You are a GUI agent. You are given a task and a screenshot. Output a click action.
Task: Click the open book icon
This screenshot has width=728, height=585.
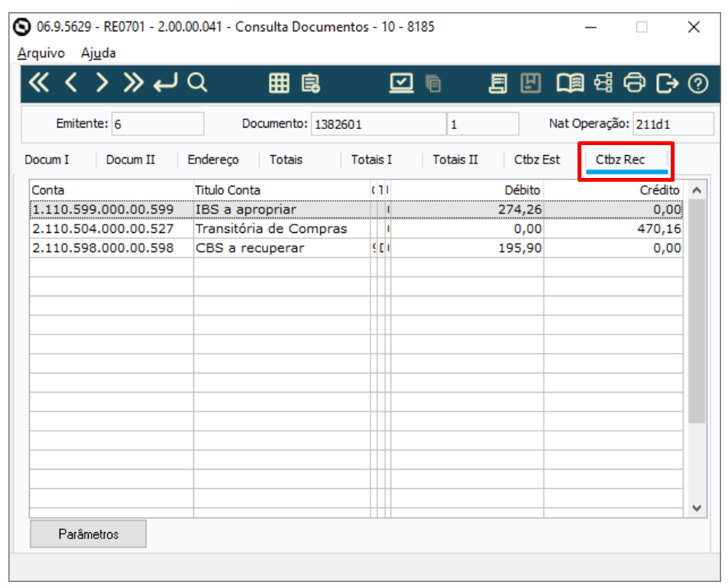coord(570,83)
